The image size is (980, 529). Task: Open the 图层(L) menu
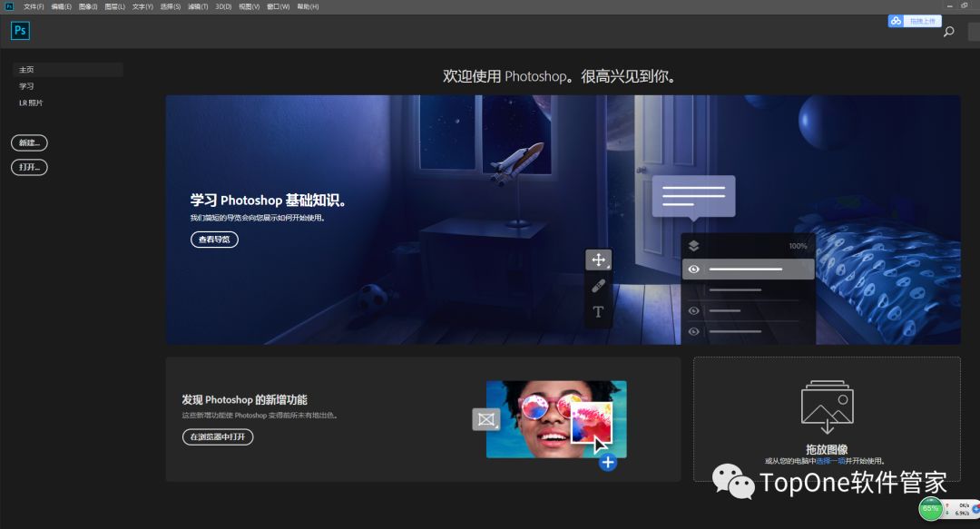point(115,6)
